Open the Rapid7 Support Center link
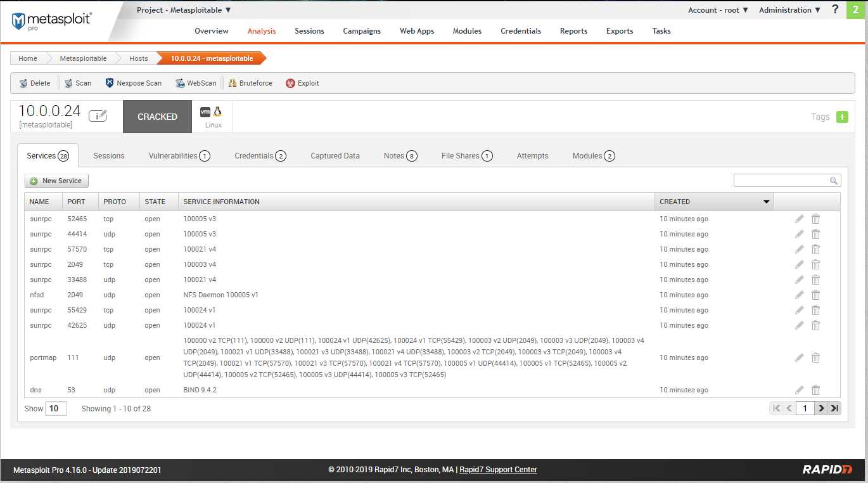This screenshot has width=868, height=483. coord(498,470)
